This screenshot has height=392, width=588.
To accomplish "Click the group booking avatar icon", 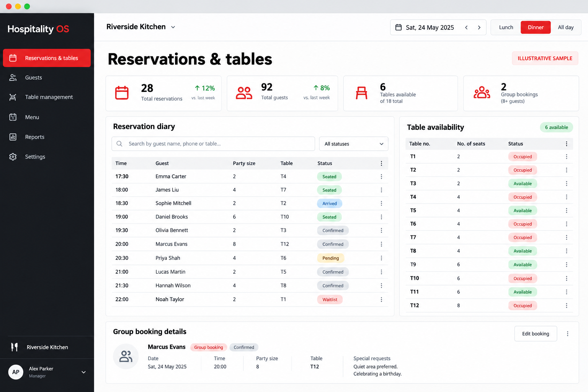I will click(126, 356).
